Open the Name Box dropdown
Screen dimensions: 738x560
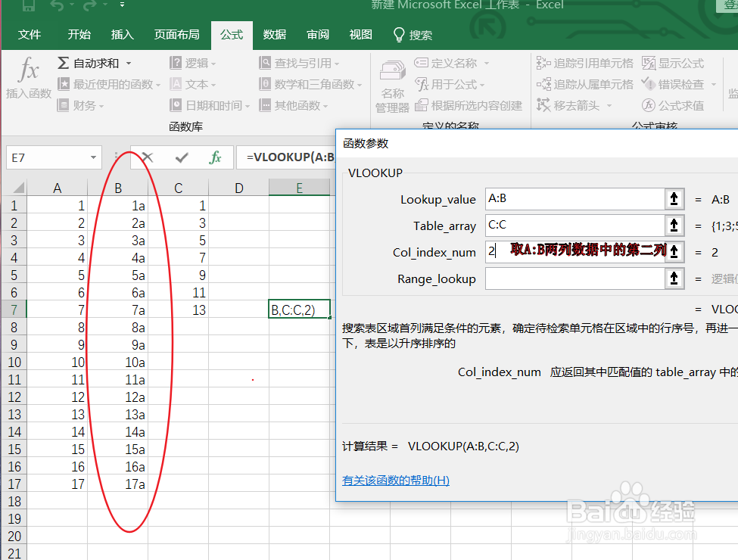95,157
